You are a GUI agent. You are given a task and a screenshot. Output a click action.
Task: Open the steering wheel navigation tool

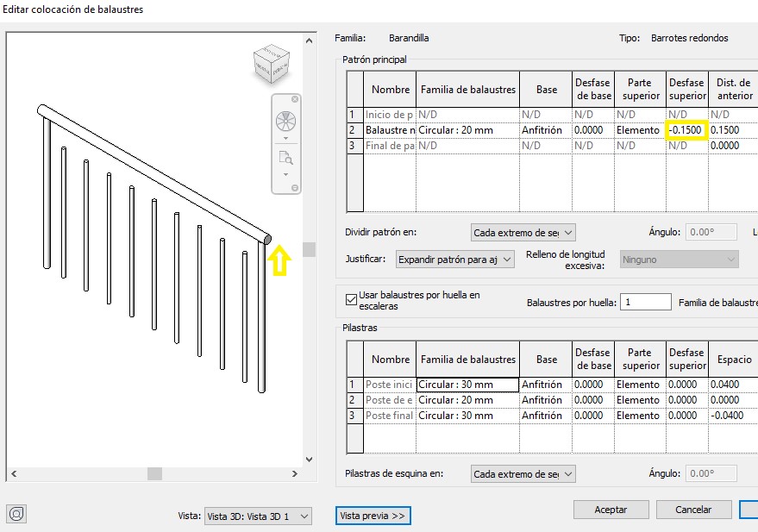point(285,121)
